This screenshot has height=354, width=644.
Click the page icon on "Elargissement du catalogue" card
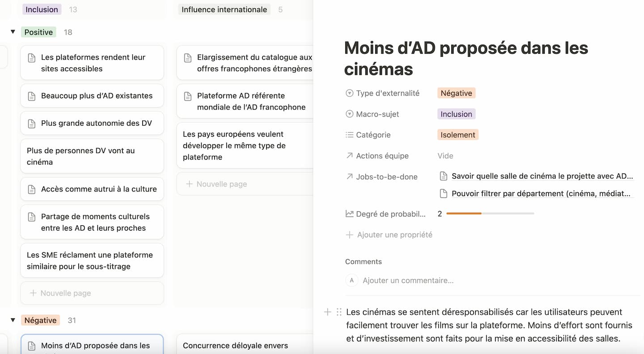tap(188, 57)
